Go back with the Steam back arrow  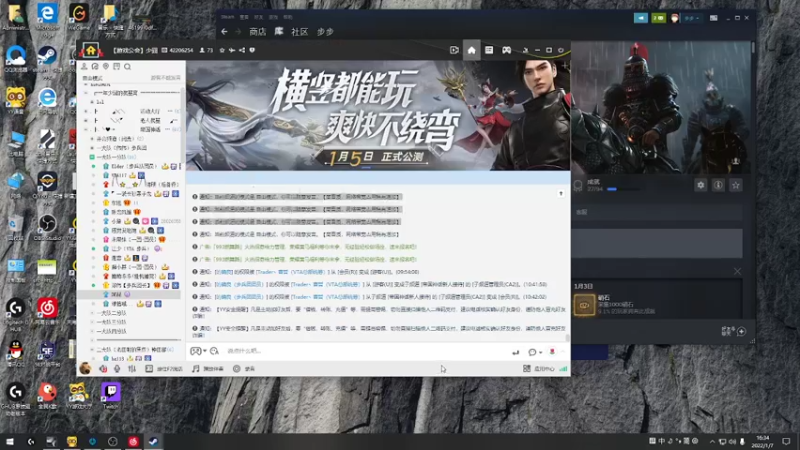tap(224, 32)
